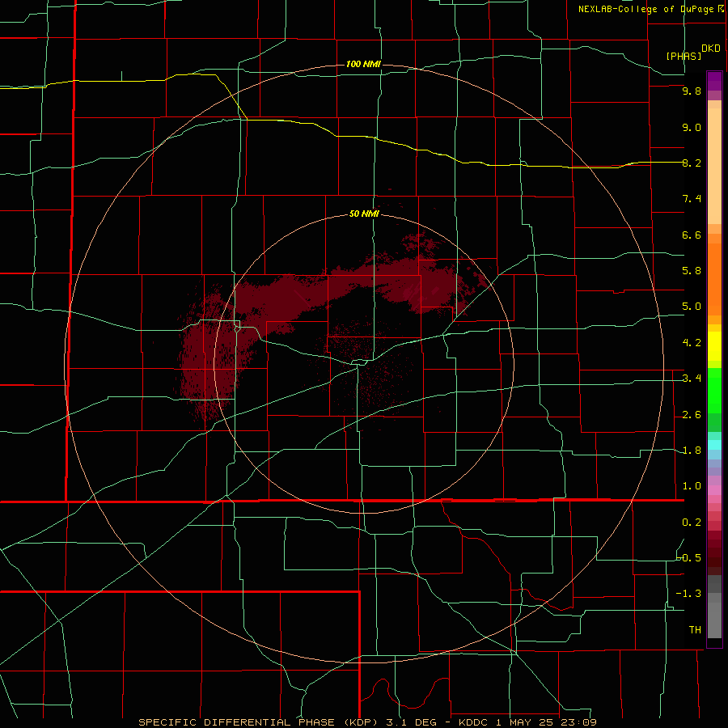Click the 50 NMI range ring label
Screen dimensions: 728x728
tap(364, 214)
